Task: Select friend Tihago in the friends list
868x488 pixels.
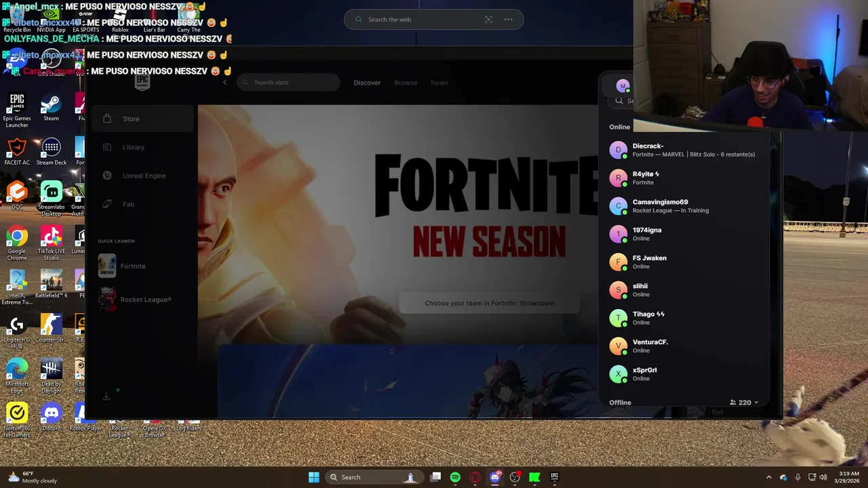Action: pyautogui.click(x=684, y=318)
